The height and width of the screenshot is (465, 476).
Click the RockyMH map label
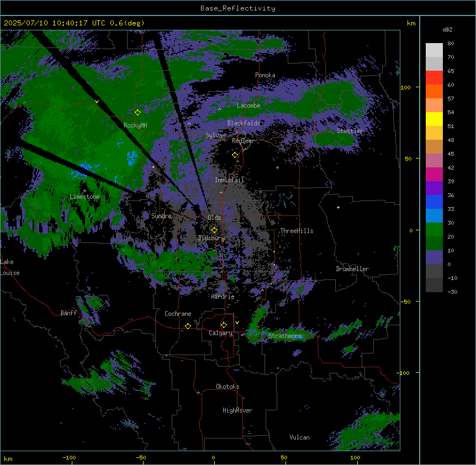135,125
